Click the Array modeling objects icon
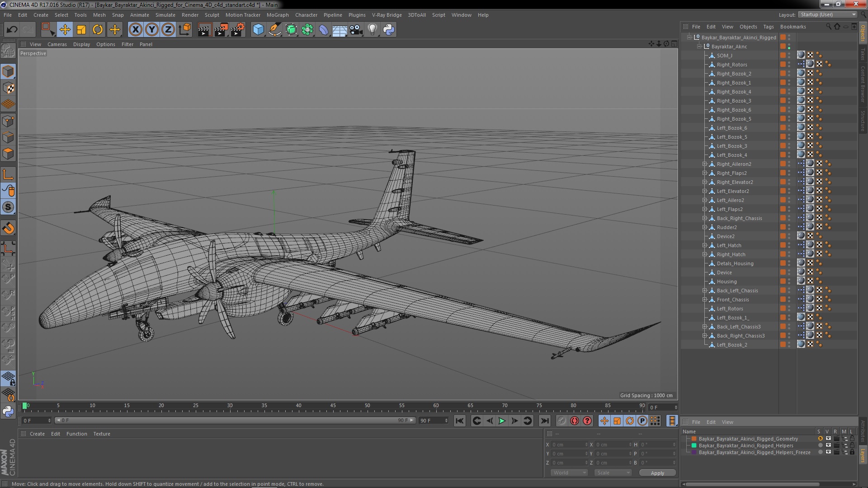This screenshot has width=868, height=488. click(307, 30)
